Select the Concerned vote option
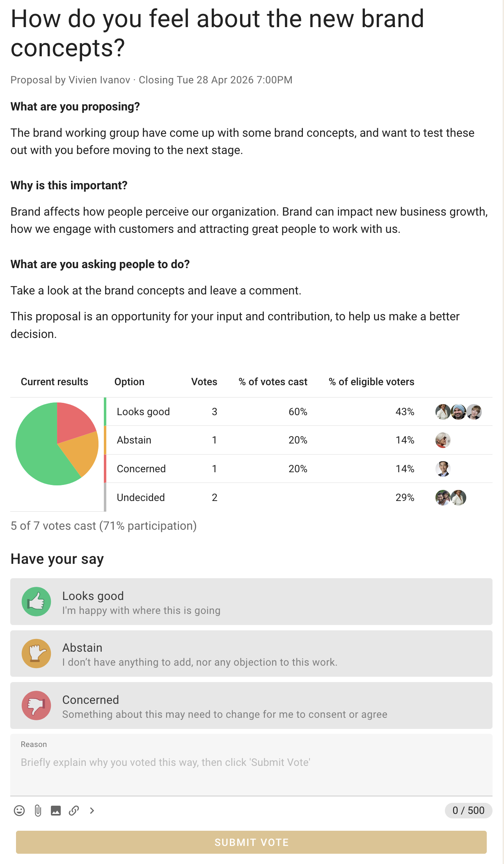Screen dimensions: 504x864 point(251,705)
